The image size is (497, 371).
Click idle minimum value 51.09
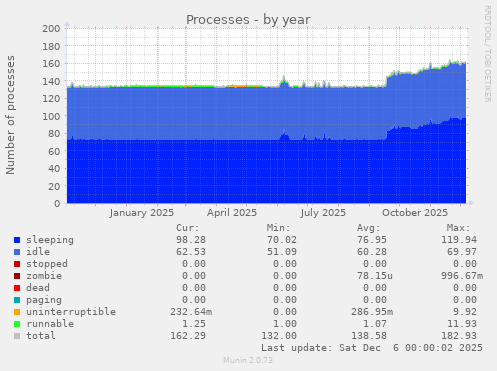[x=282, y=252]
